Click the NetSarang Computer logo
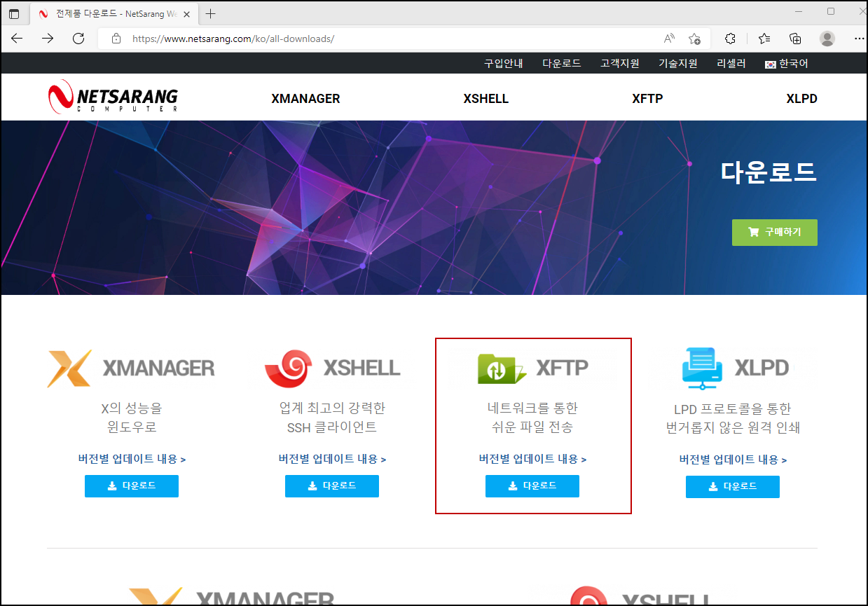 (113, 96)
